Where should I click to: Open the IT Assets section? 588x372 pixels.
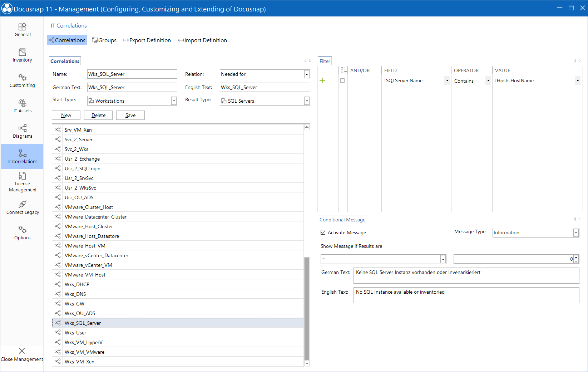22,106
